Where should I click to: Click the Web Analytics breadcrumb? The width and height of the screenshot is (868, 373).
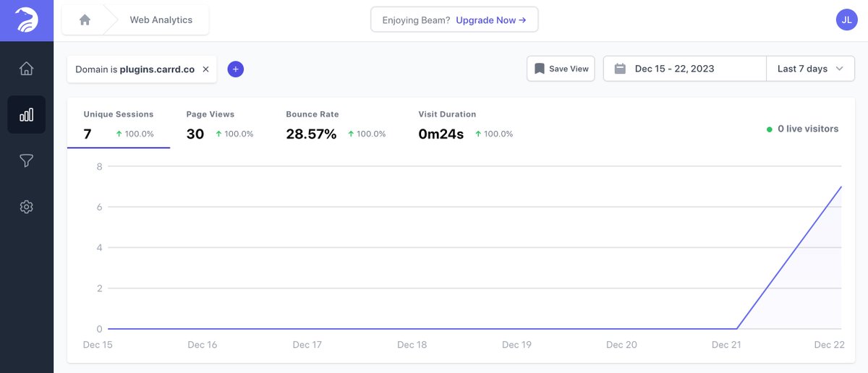pyautogui.click(x=161, y=20)
